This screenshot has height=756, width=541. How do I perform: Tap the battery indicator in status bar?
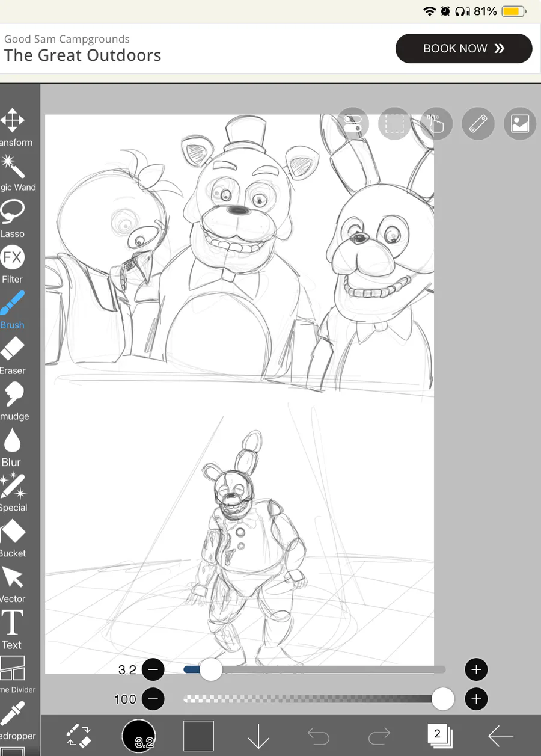(x=514, y=11)
